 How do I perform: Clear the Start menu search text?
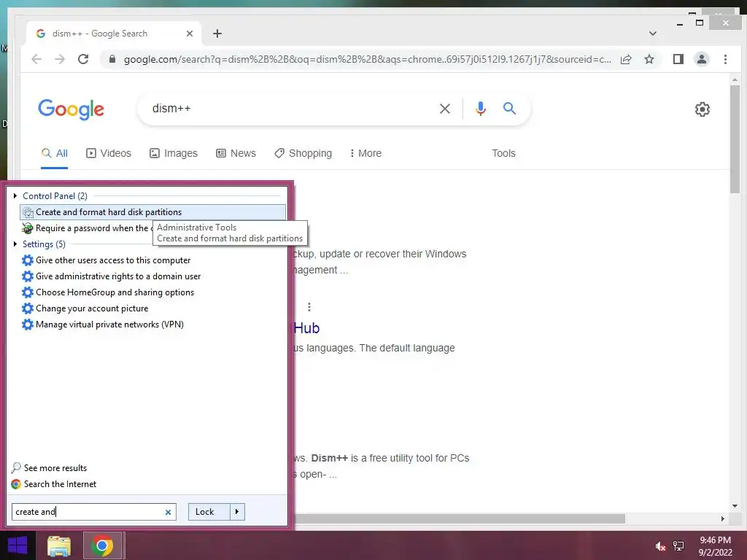tap(169, 513)
